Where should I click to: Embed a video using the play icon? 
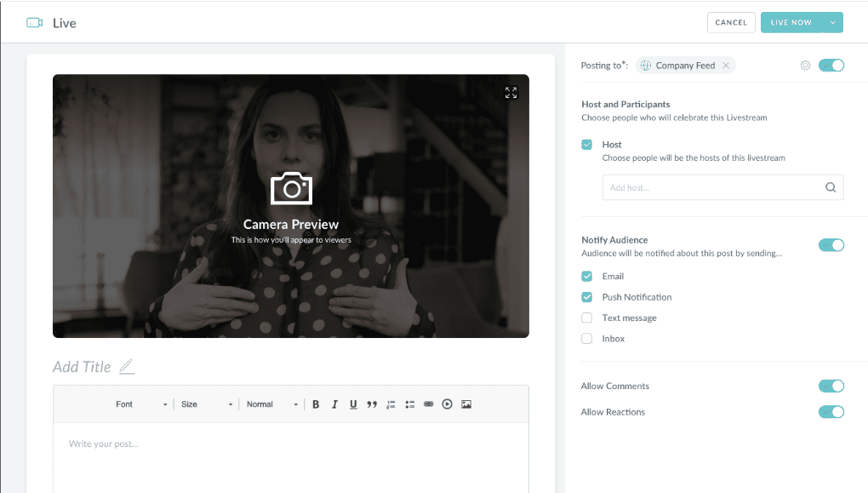click(x=447, y=404)
